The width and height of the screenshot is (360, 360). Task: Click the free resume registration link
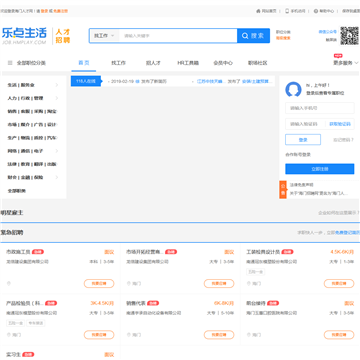click(x=347, y=232)
